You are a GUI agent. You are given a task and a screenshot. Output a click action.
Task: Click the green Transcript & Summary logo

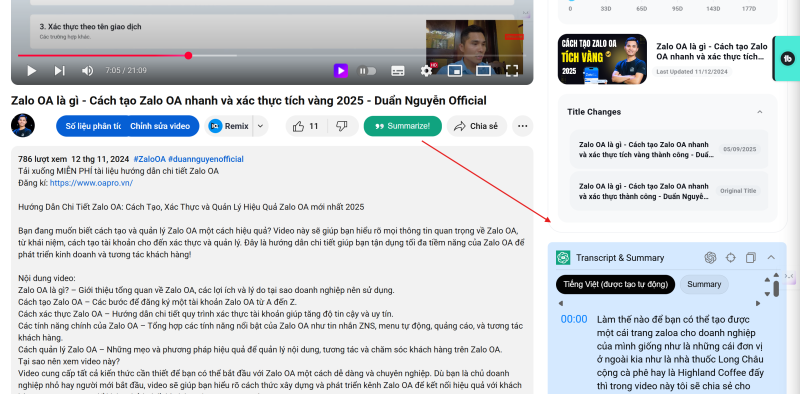(x=563, y=258)
